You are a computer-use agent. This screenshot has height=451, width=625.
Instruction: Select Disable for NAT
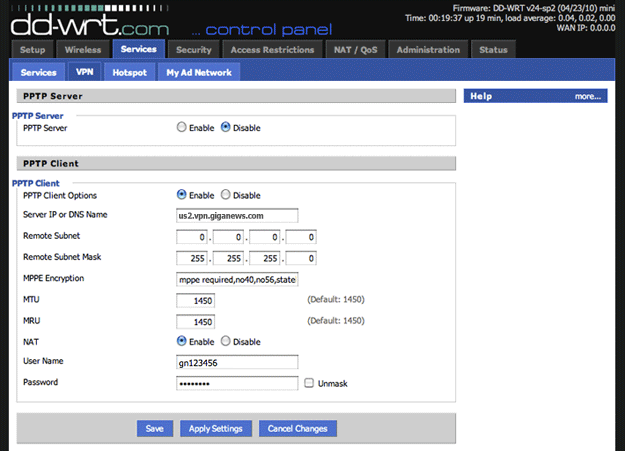tap(226, 341)
